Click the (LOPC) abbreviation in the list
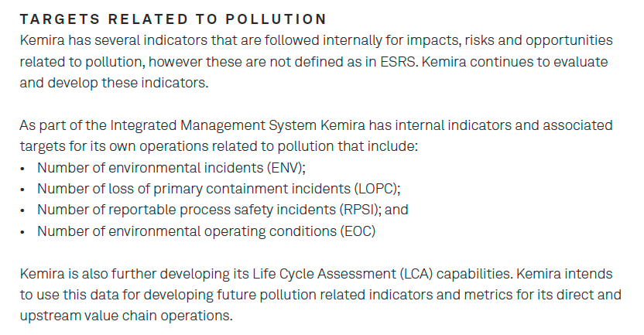Image resolution: width=644 pixels, height=335 pixels. 377,189
